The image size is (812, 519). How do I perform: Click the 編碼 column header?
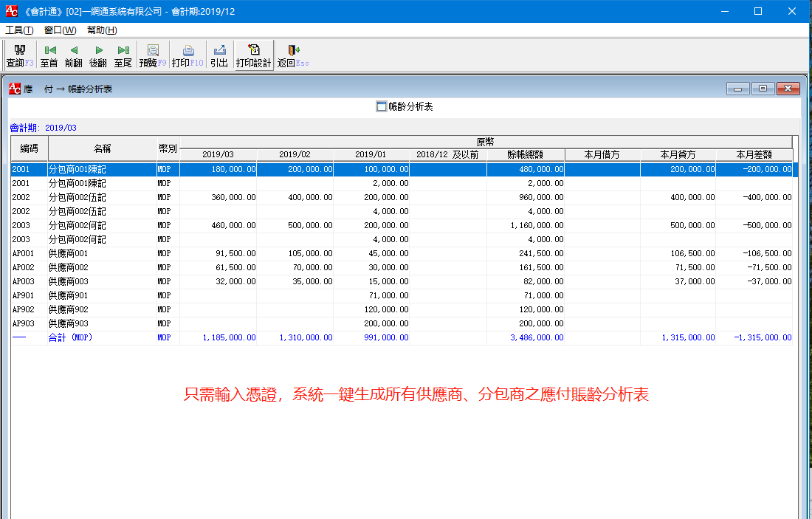click(x=28, y=148)
